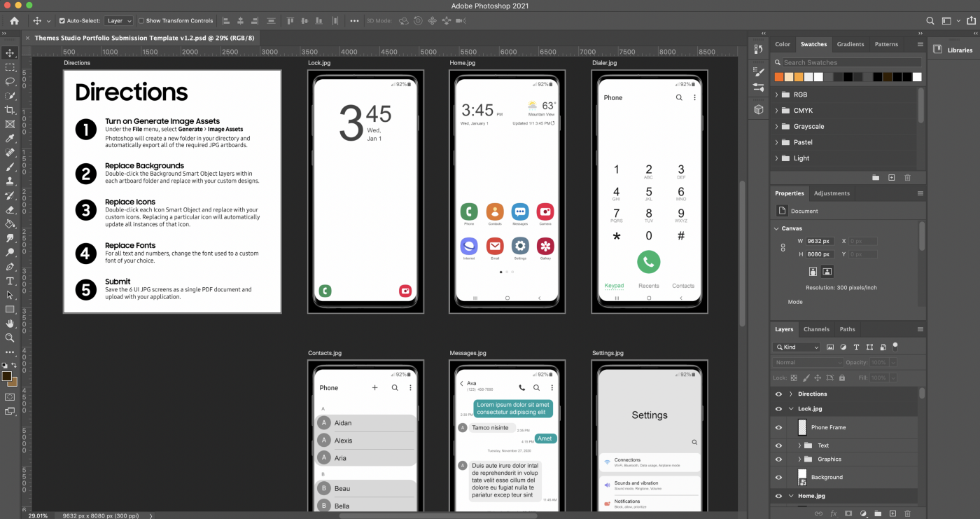Hide the Graphics group layer
The width and height of the screenshot is (980, 519).
778,459
